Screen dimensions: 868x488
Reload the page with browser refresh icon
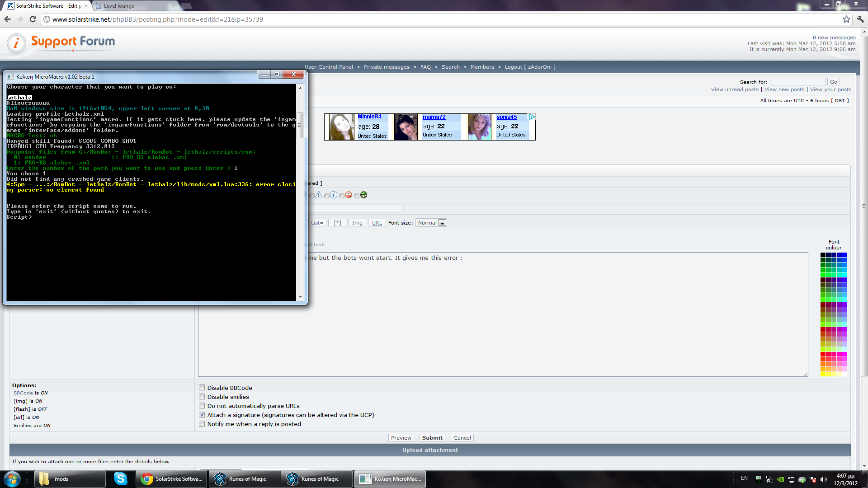pos(33,19)
